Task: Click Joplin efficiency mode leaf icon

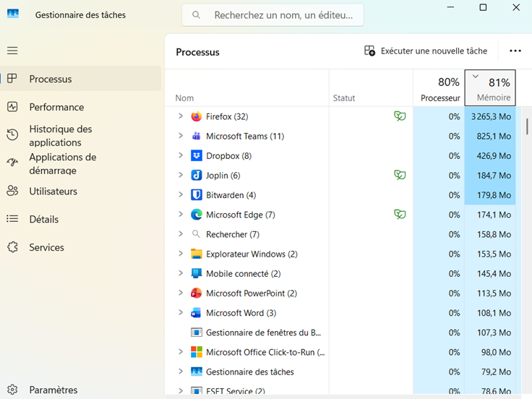Action: click(400, 175)
